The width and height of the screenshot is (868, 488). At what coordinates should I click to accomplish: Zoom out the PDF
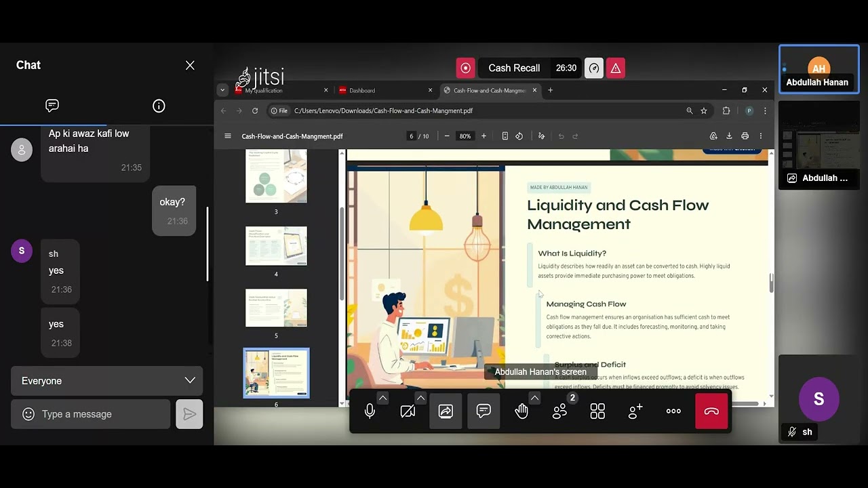(447, 136)
